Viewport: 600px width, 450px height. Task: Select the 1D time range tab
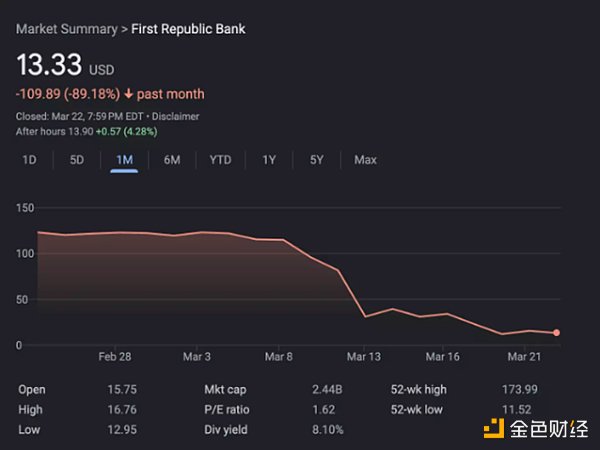(x=29, y=160)
